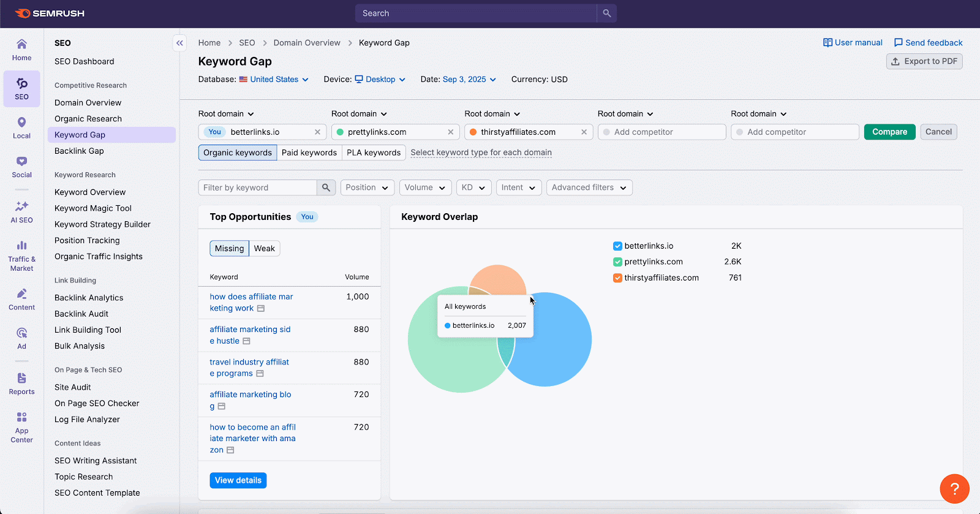Collapse the SEO sidebar panel
Image resolution: width=980 pixels, height=514 pixels.
179,43
